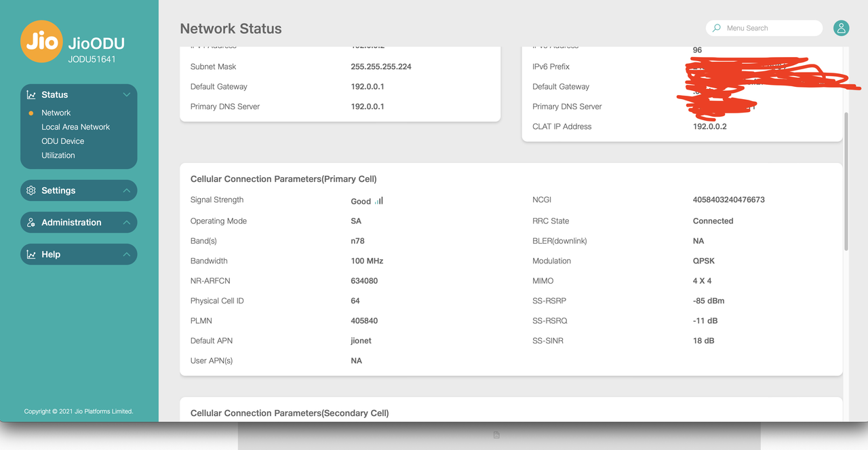Select the Network menu item

pyautogui.click(x=56, y=112)
